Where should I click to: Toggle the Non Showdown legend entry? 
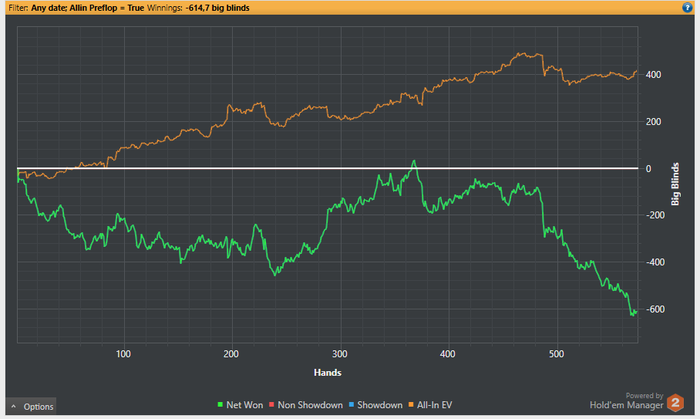tap(306, 405)
